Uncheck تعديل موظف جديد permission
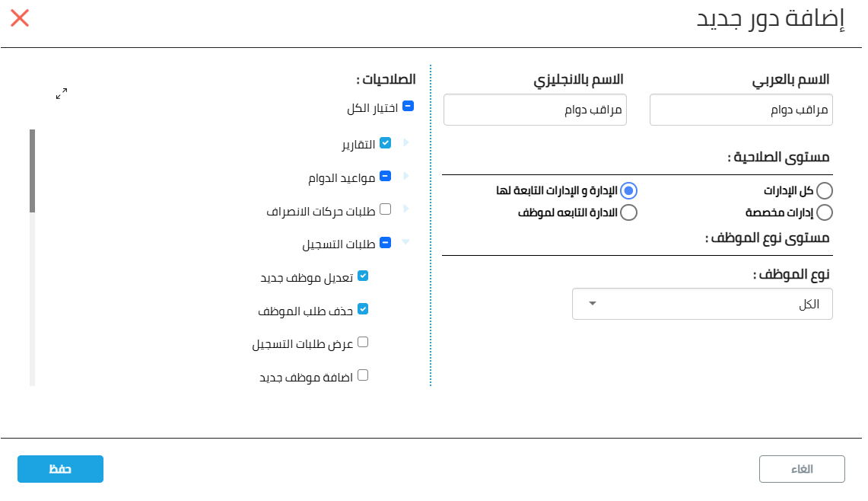Screen dimensions: 868x501 pos(363,276)
